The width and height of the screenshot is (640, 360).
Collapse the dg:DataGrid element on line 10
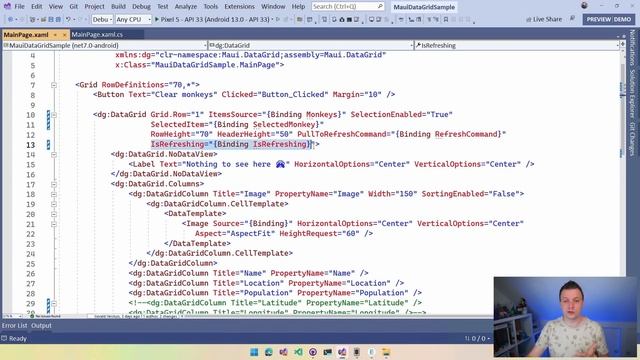[54, 115]
